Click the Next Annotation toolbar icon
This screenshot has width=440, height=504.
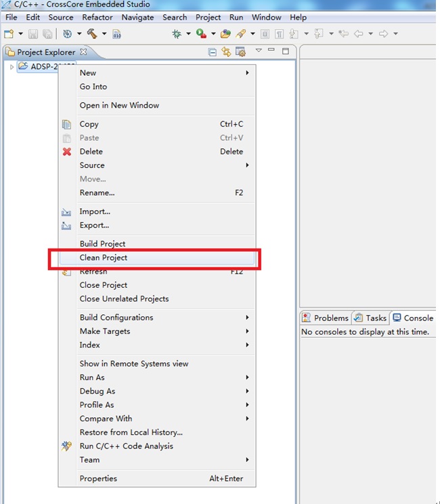coord(294,34)
